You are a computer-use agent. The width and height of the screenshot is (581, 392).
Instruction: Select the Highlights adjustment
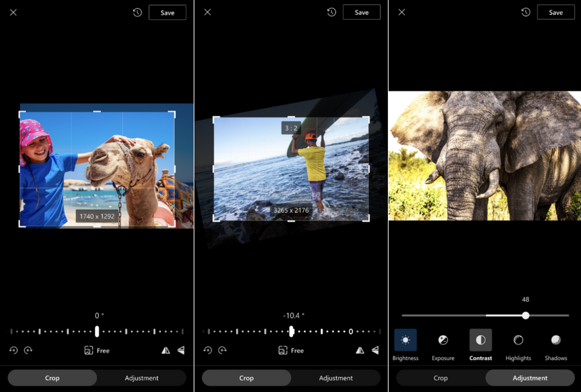tap(518, 345)
